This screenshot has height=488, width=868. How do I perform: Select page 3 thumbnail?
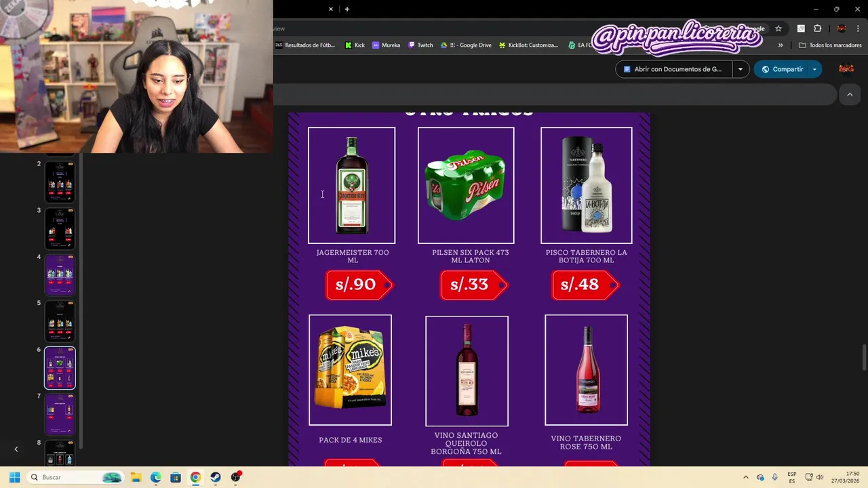point(60,228)
